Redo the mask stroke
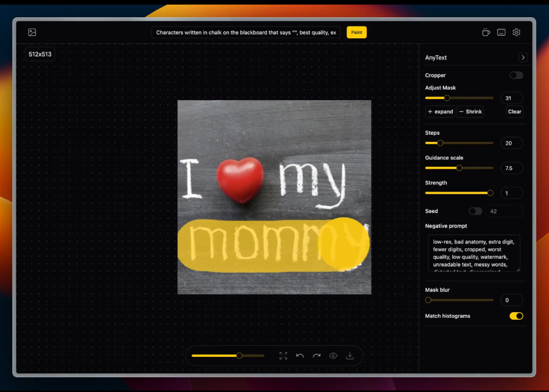The height and width of the screenshot is (392, 549). [x=316, y=356]
